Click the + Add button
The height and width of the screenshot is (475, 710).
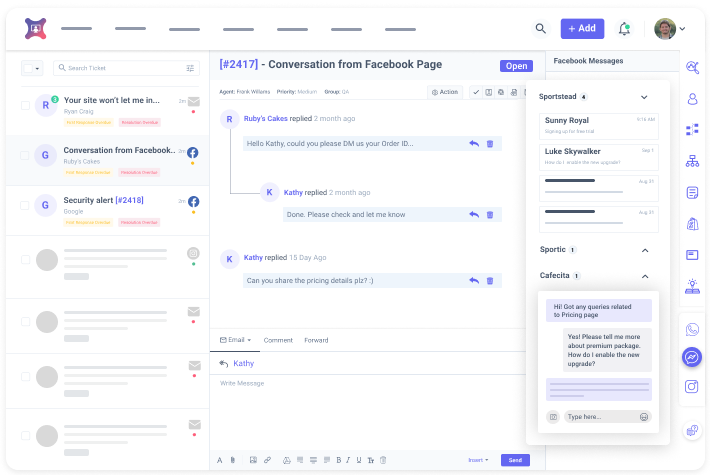click(x=582, y=29)
